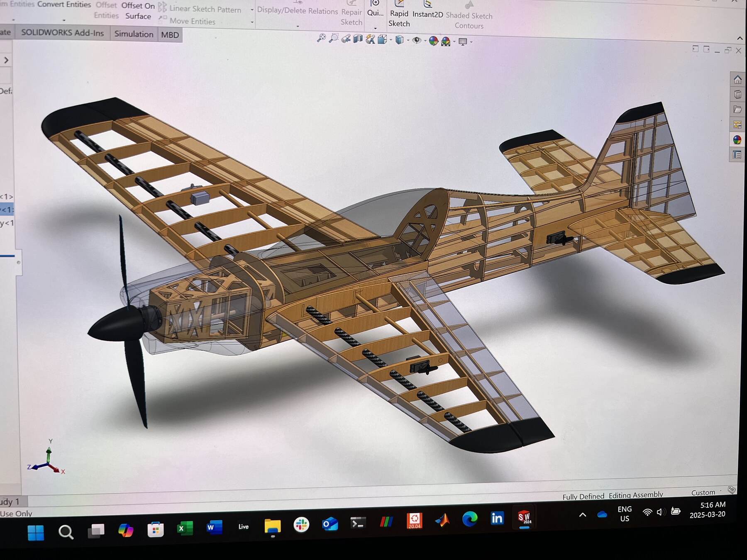The image size is (747, 560).
Task: Open the View Orientation dropdown arrow
Action: point(391,40)
